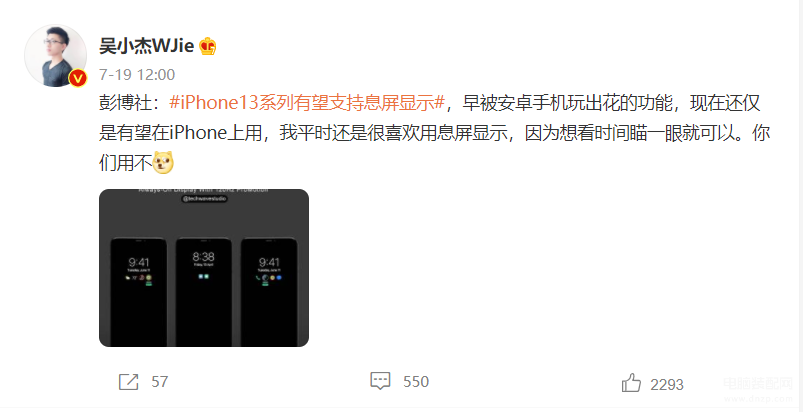Click the orange V verified badge
Image resolution: width=803 pixels, height=412 pixels.
tap(78, 78)
